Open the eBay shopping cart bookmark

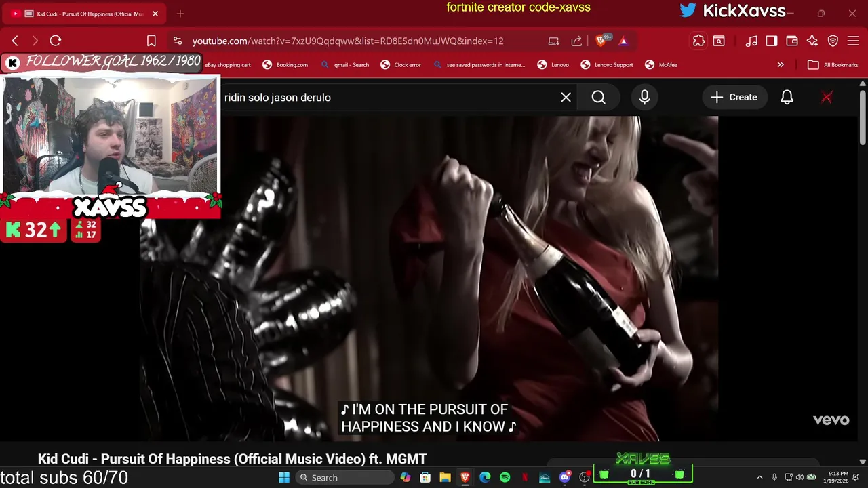click(228, 65)
